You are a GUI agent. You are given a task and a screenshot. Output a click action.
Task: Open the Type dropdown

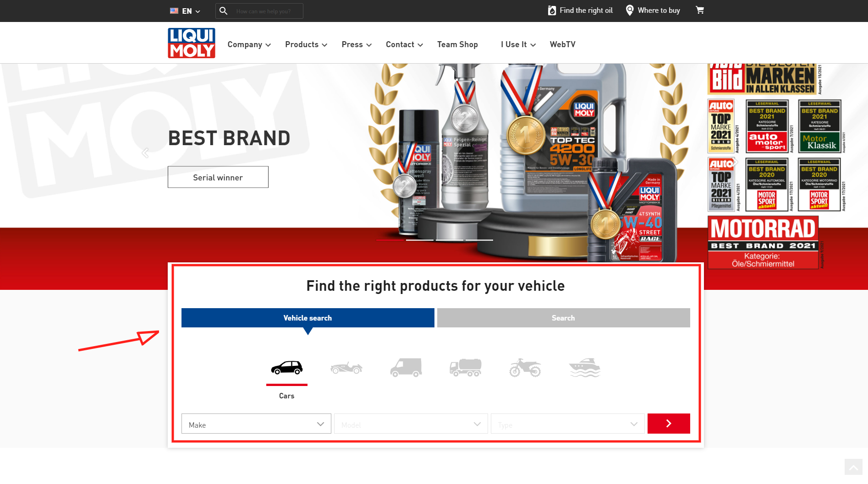pos(568,424)
